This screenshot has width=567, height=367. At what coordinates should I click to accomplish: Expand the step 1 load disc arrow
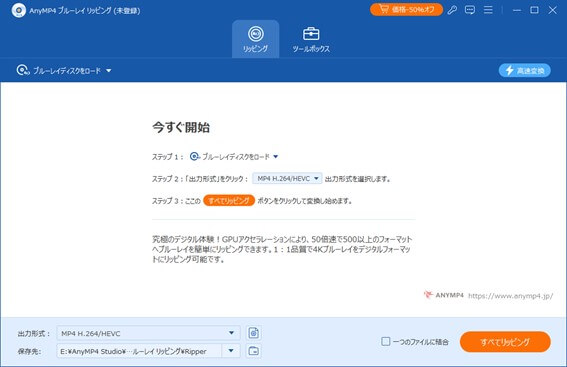(276, 157)
